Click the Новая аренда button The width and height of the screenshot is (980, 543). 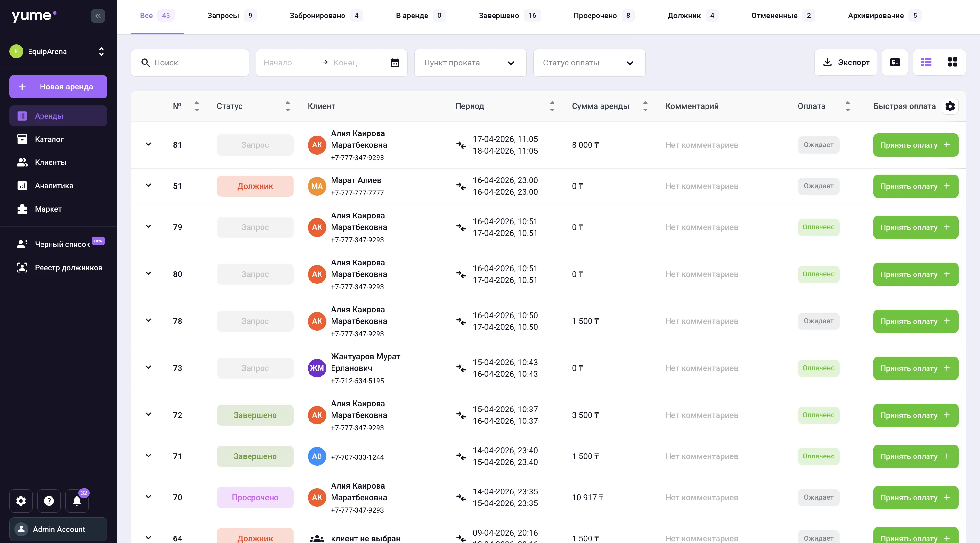tap(58, 87)
